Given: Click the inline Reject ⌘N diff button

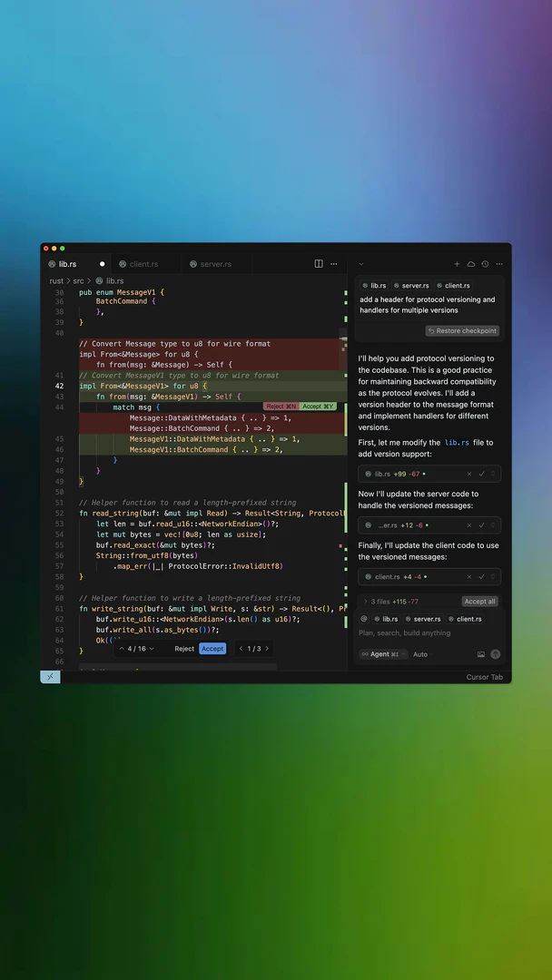Looking at the screenshot, I should (281, 407).
